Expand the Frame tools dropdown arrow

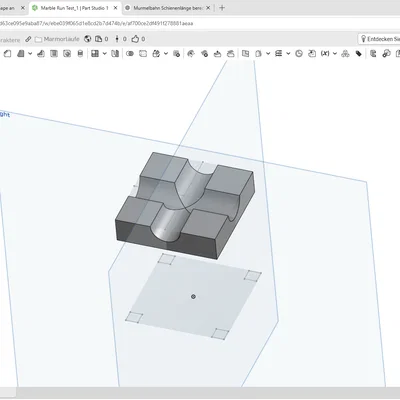(268, 53)
